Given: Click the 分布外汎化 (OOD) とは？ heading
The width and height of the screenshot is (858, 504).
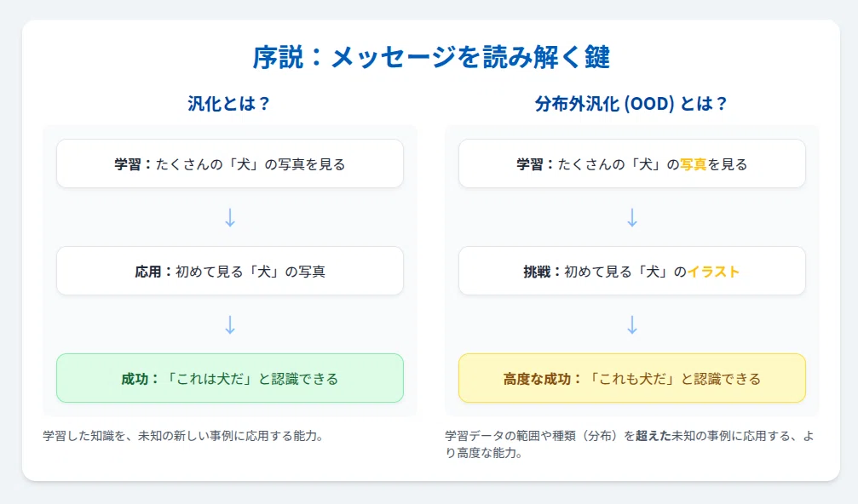Looking at the screenshot, I should click(631, 103).
